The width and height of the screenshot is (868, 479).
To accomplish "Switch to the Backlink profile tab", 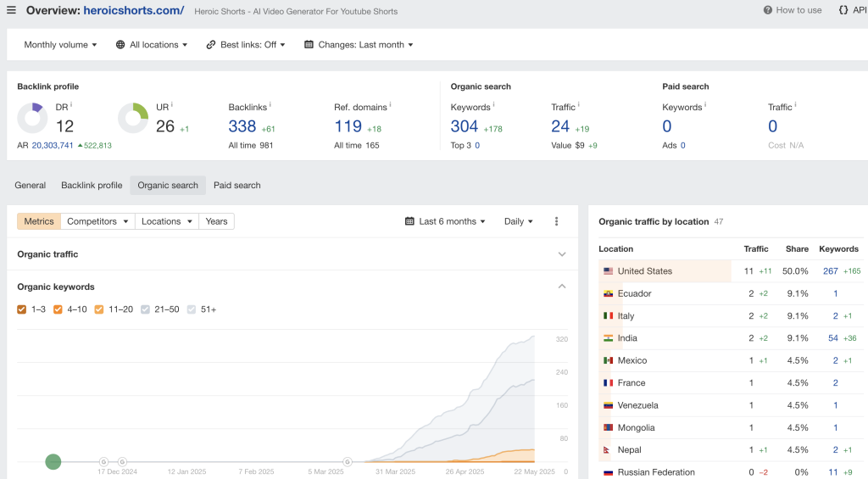I will (x=92, y=186).
